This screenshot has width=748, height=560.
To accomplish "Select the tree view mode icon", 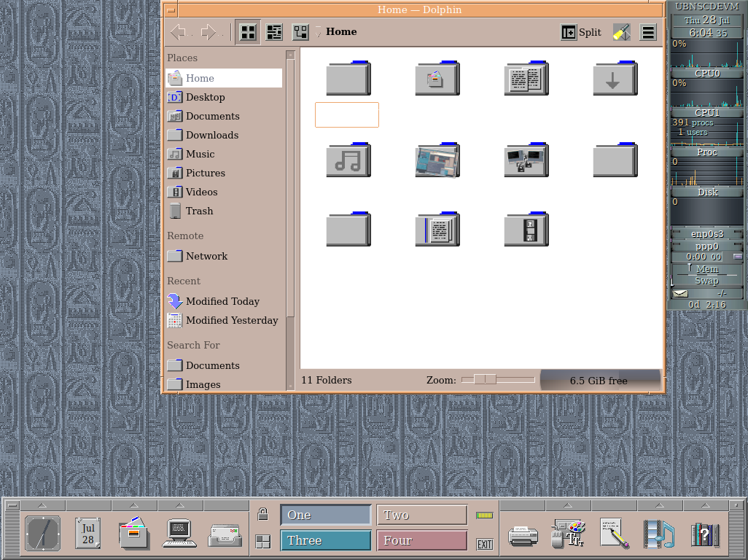I will [300, 32].
